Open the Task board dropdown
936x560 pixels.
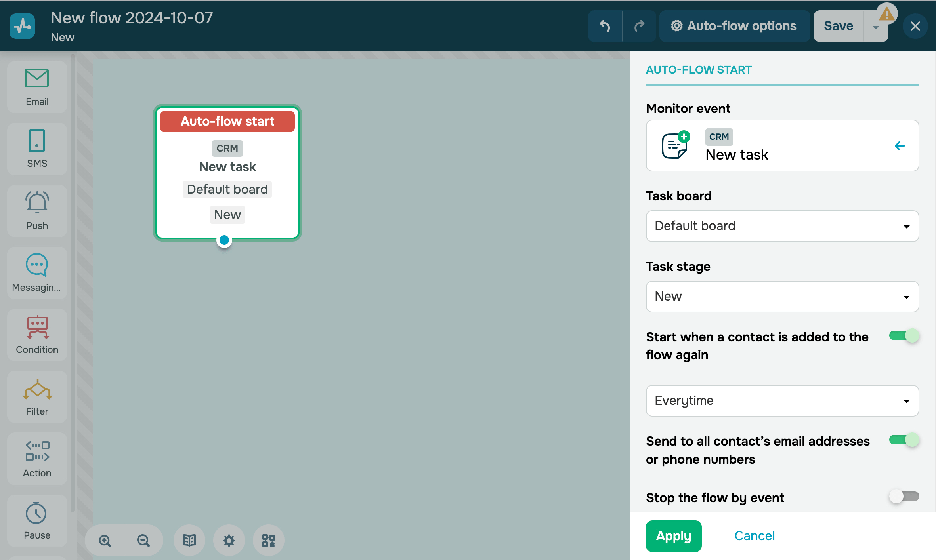(x=782, y=226)
